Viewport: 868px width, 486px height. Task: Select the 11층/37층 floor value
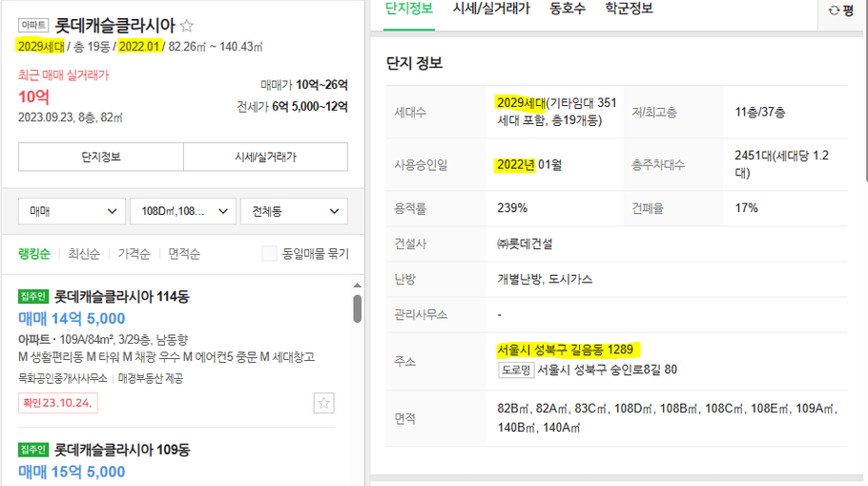click(759, 113)
